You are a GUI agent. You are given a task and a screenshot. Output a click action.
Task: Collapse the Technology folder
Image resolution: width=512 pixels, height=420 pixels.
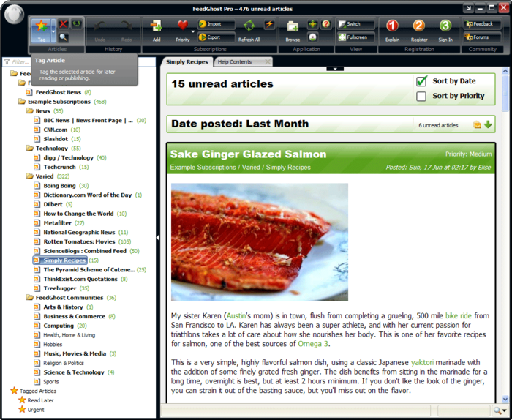(x=30, y=149)
